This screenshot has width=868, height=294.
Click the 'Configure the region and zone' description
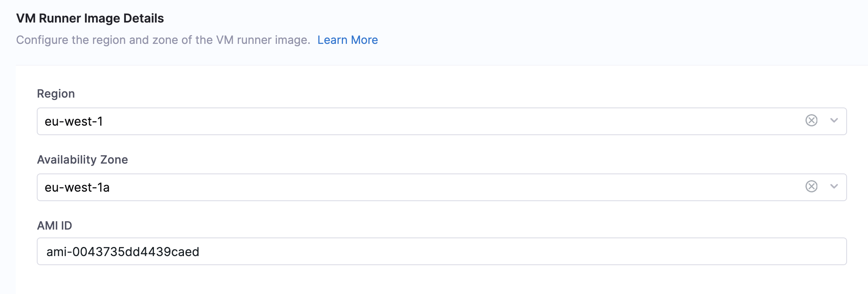click(163, 40)
